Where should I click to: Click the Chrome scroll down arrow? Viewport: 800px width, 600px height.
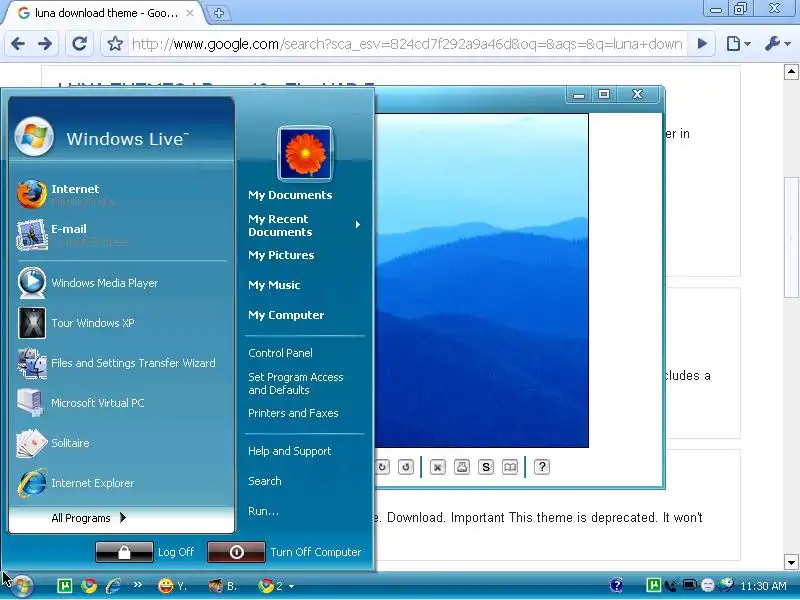[791, 563]
